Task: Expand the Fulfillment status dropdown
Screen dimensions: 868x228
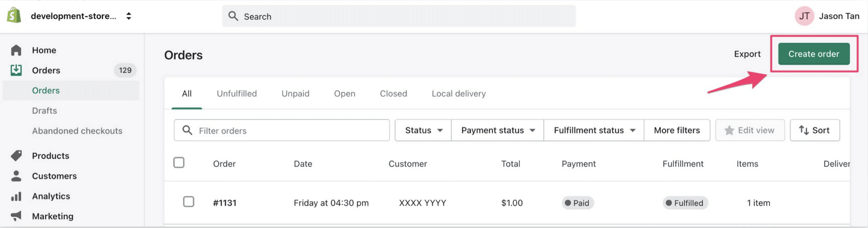Action: click(594, 130)
